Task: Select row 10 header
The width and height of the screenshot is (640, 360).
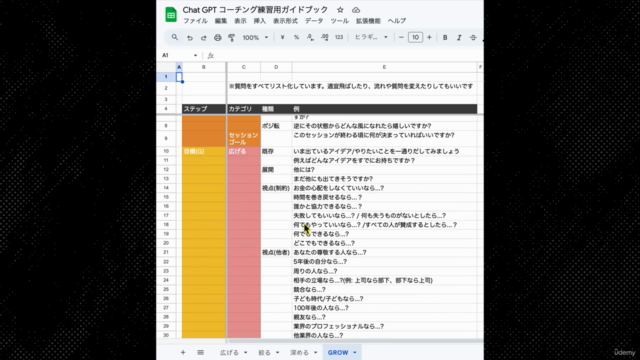Action: click(166, 151)
